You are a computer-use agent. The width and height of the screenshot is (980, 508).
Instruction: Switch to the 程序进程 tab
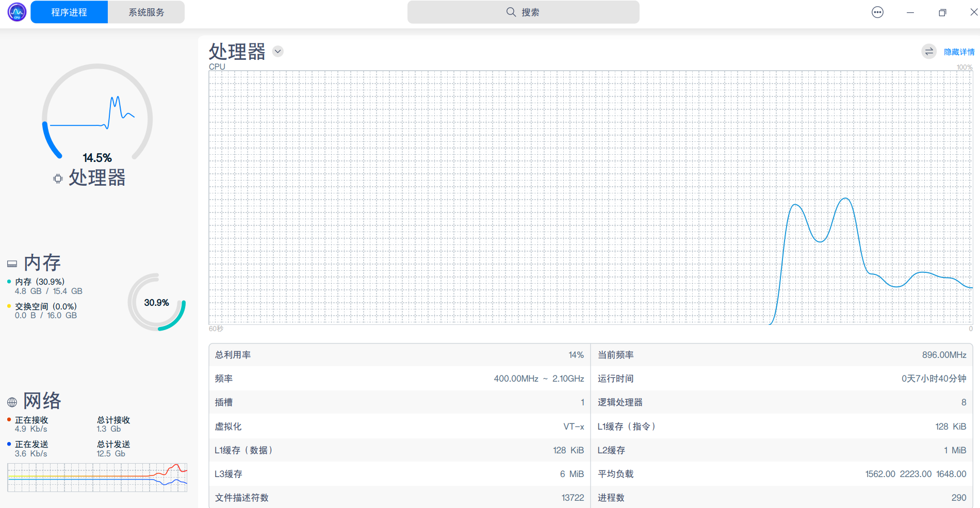[69, 12]
